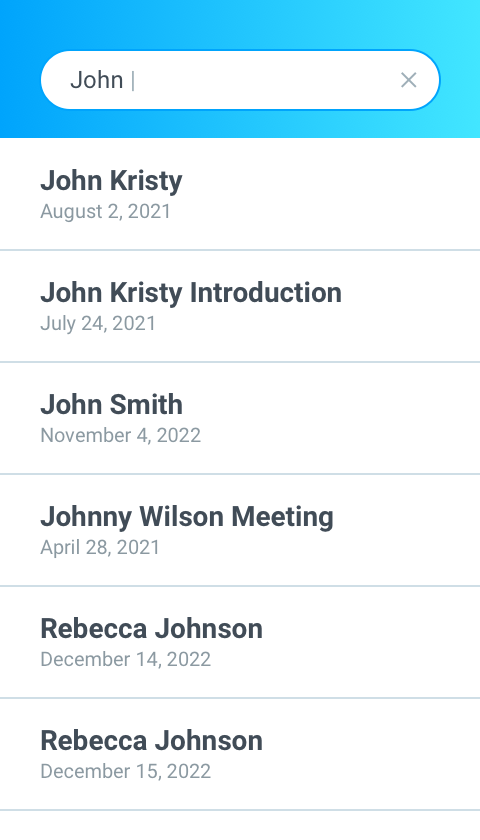The height and width of the screenshot is (840, 480).
Task: Open John Kristy Introduction result
Action: (x=240, y=306)
